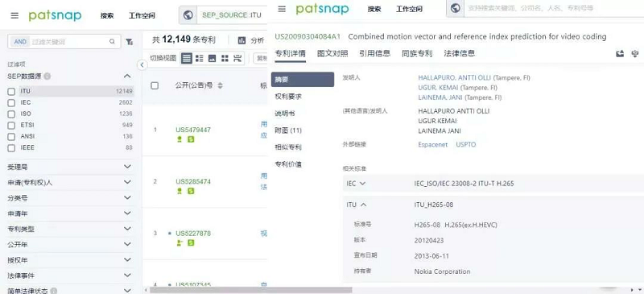Screen dimensions: 644x294
Task: Expand the 受理局 filter section
Action: [x=70, y=167]
